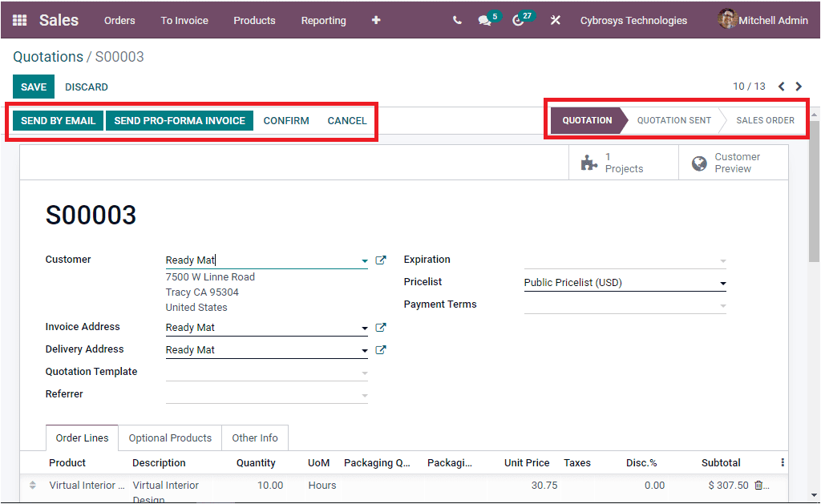Open the Reporting menu
821x504 pixels.
tap(323, 20)
